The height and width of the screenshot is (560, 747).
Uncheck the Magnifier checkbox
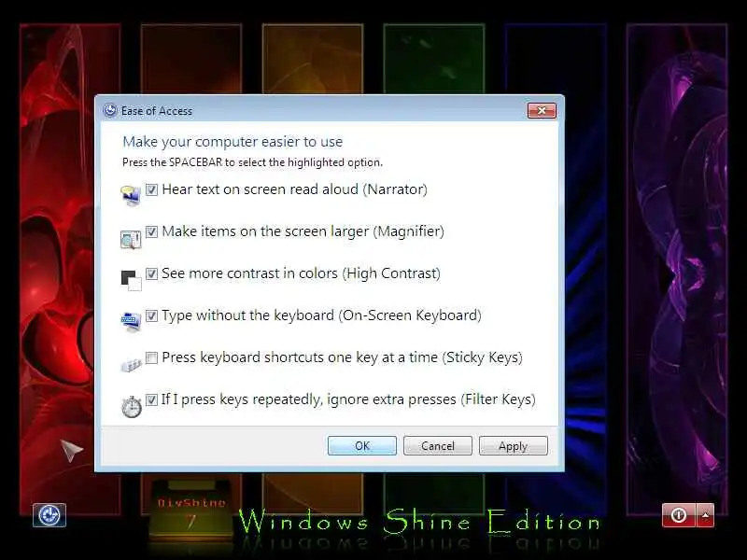[x=151, y=231]
